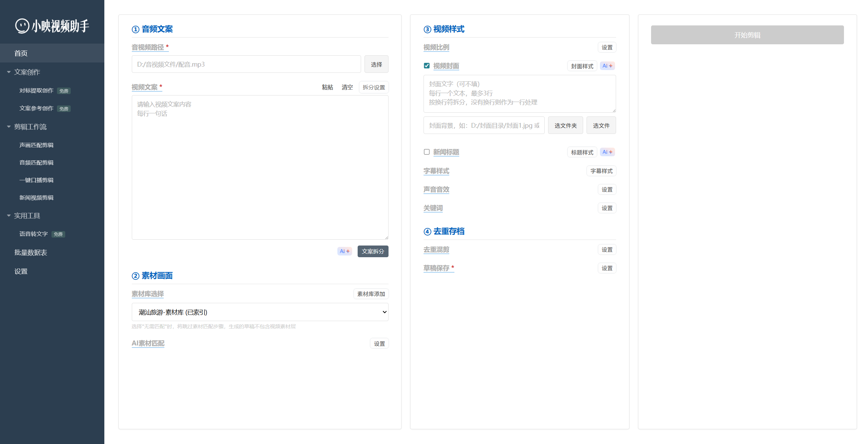Click the 字幕样式 label on the left
The width and height of the screenshot is (868, 444).
click(436, 171)
